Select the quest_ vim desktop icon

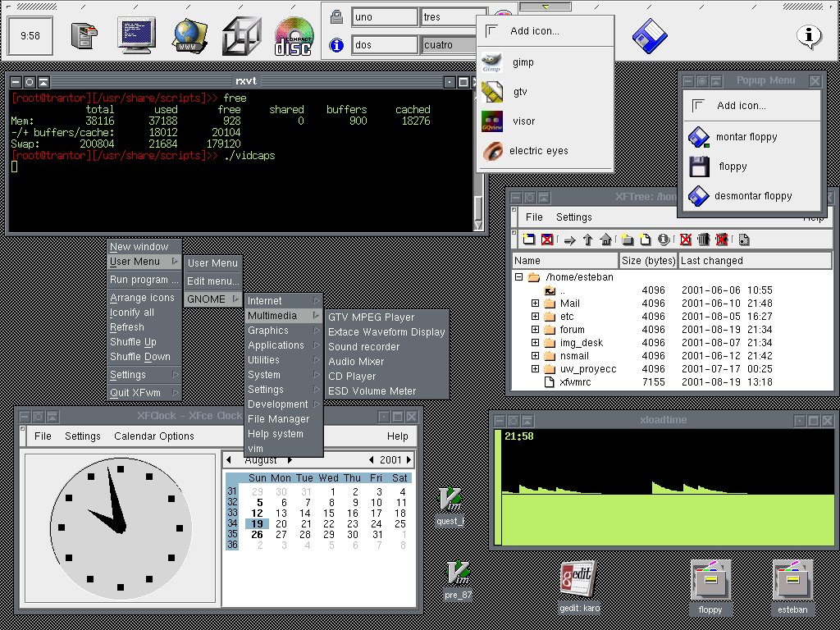click(450, 506)
